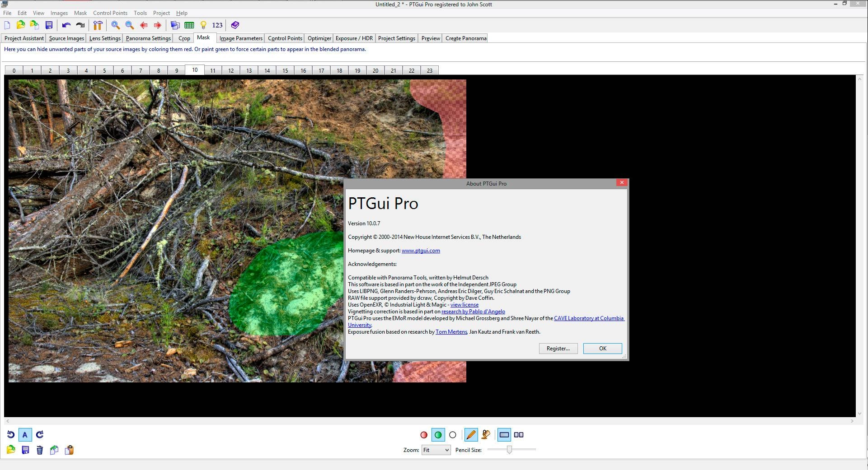Paste mask with the clipboard icon
The width and height of the screenshot is (868, 470).
[x=69, y=450]
